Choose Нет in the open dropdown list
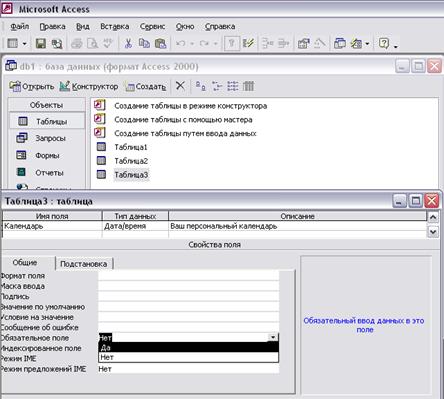This screenshot has width=444, height=399. click(189, 357)
